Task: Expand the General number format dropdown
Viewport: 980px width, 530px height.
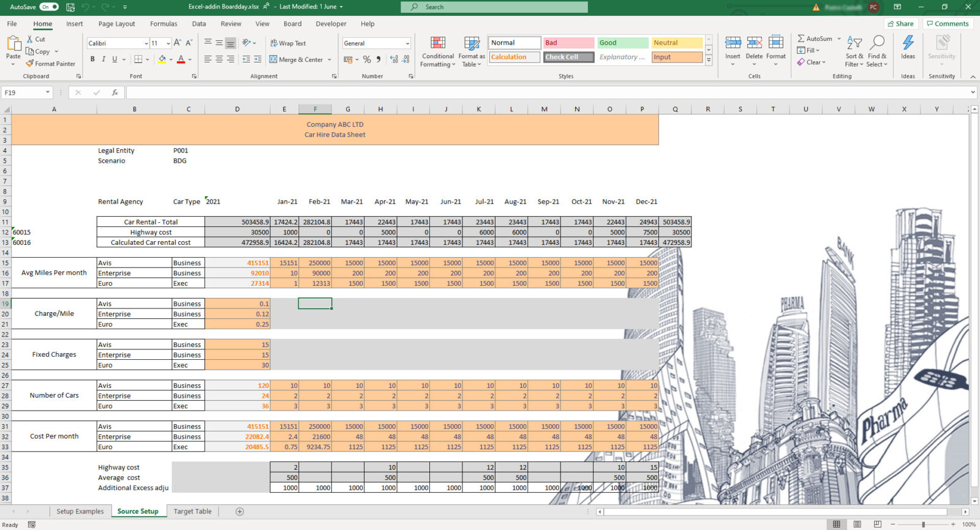Action: [407, 43]
